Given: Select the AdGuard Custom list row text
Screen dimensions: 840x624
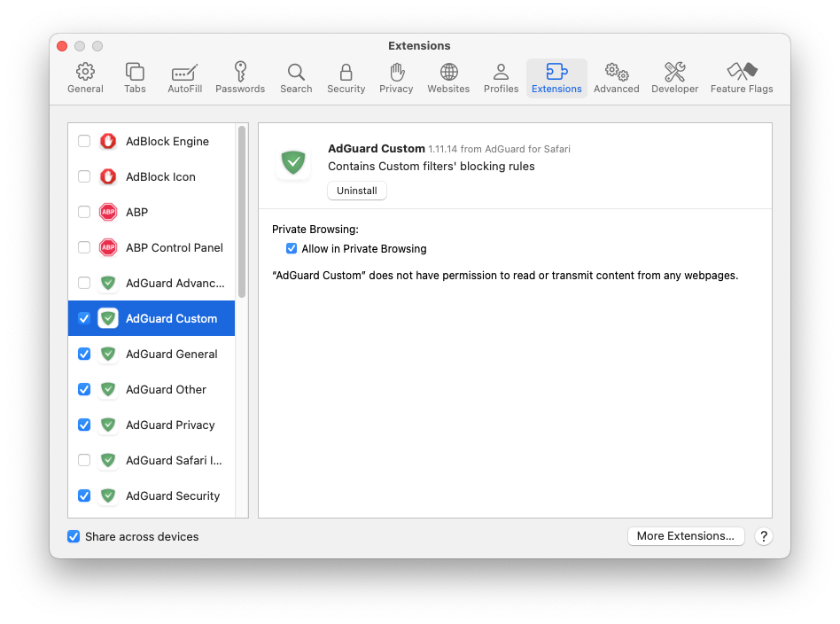Looking at the screenshot, I should pyautogui.click(x=171, y=318).
